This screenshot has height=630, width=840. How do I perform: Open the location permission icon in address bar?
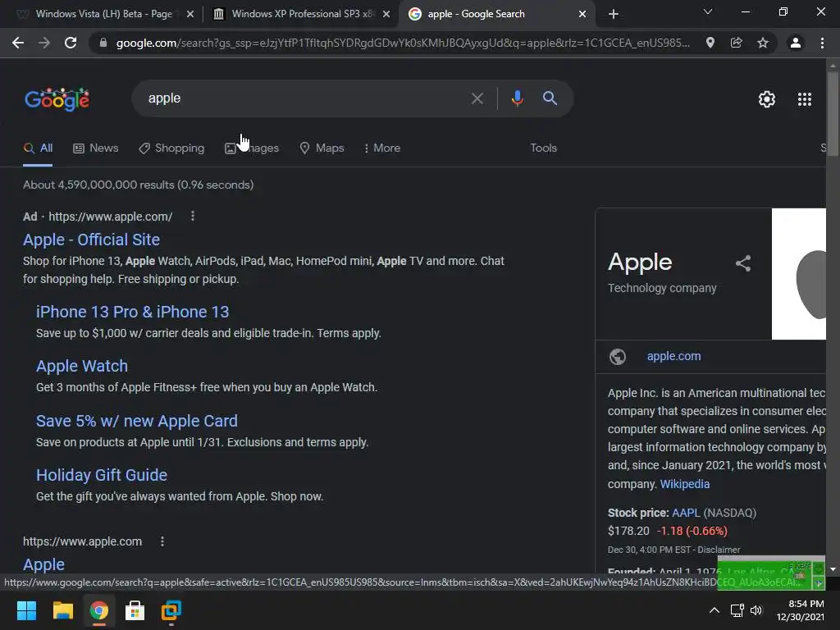coord(710,43)
